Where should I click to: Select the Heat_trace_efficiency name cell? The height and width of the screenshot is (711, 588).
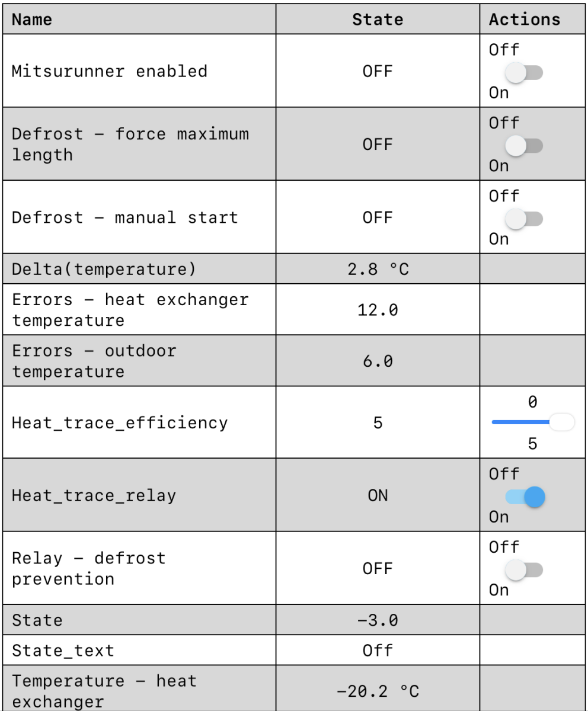click(x=120, y=423)
